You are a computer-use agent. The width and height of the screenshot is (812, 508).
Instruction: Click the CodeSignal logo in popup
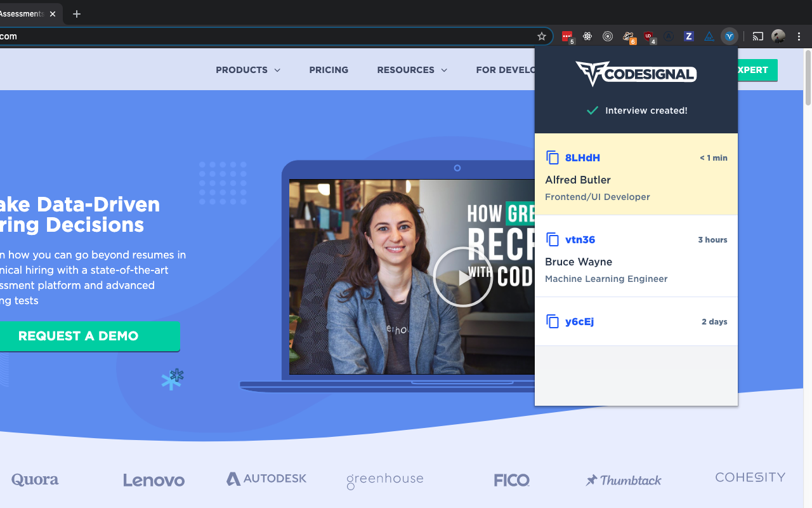636,74
